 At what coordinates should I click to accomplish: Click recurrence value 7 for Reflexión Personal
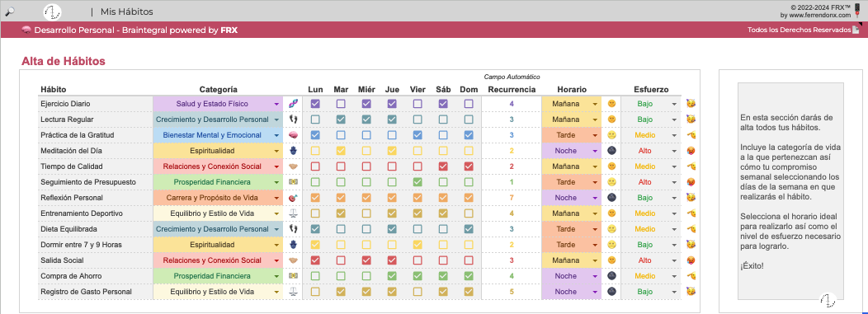coord(512,197)
